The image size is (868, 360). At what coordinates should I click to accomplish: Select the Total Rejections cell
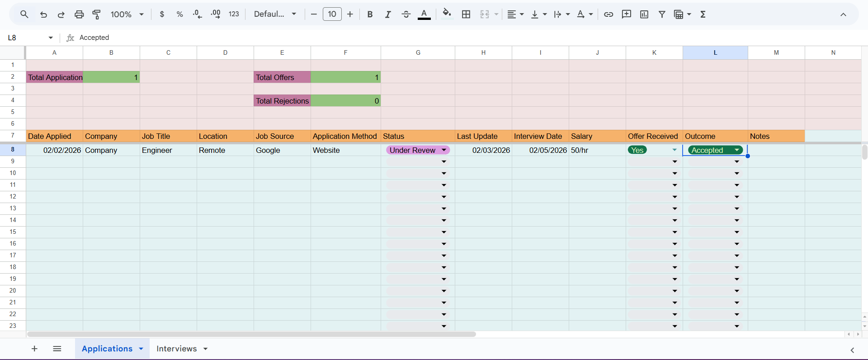[x=282, y=101]
